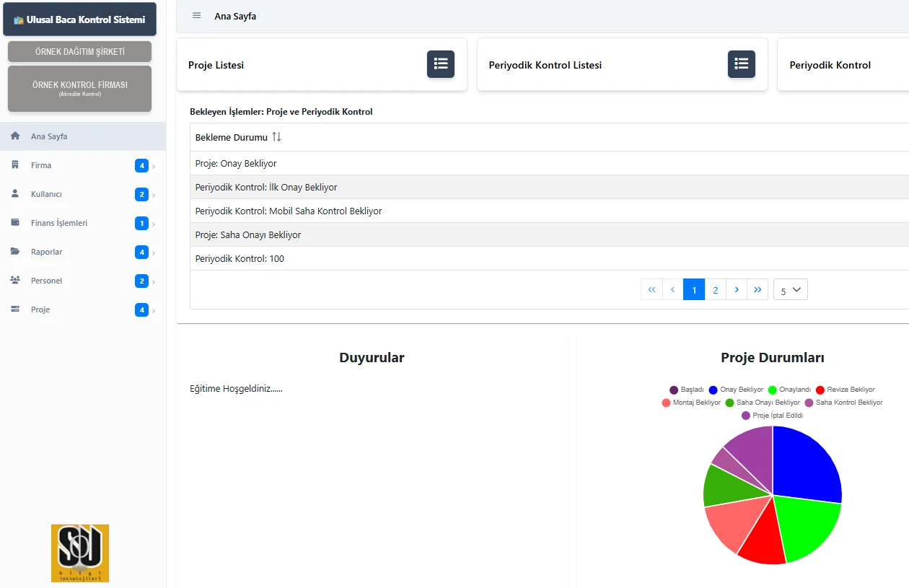Expand the Kullanıcı menu chevron
The image size is (909, 588).
coord(154,196)
